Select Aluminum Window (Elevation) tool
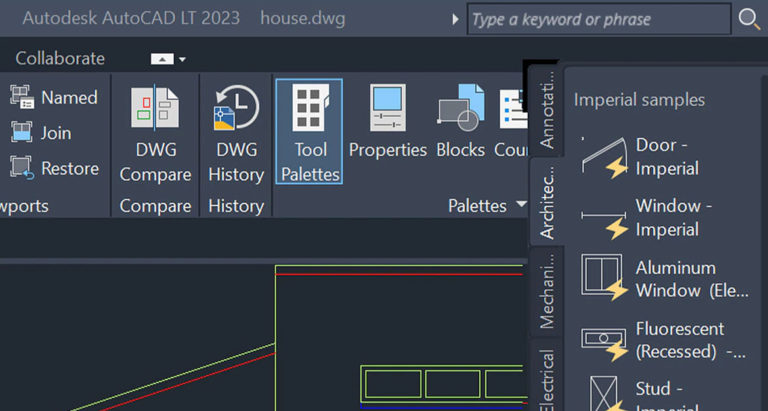 [x=665, y=279]
